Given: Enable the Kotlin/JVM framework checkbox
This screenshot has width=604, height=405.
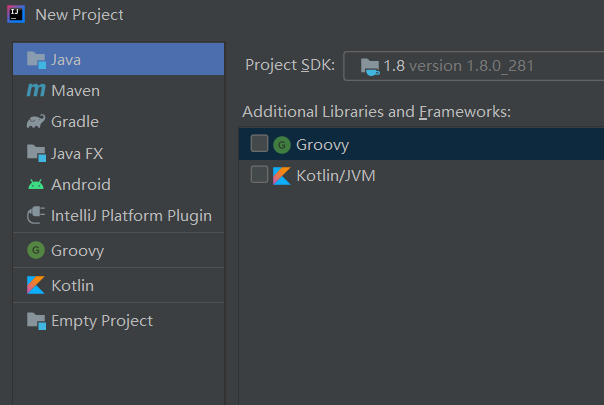Looking at the screenshot, I should [259, 175].
